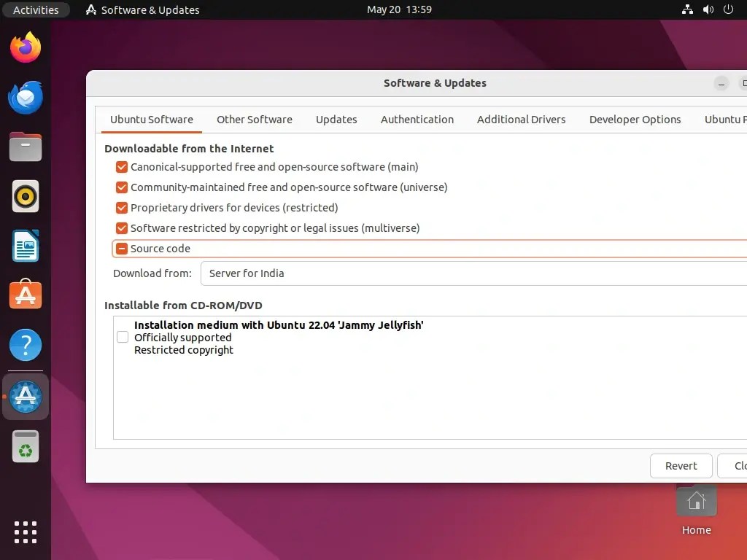The image size is (747, 560).
Task: Click 'Officially supported' text
Action: 183,338
